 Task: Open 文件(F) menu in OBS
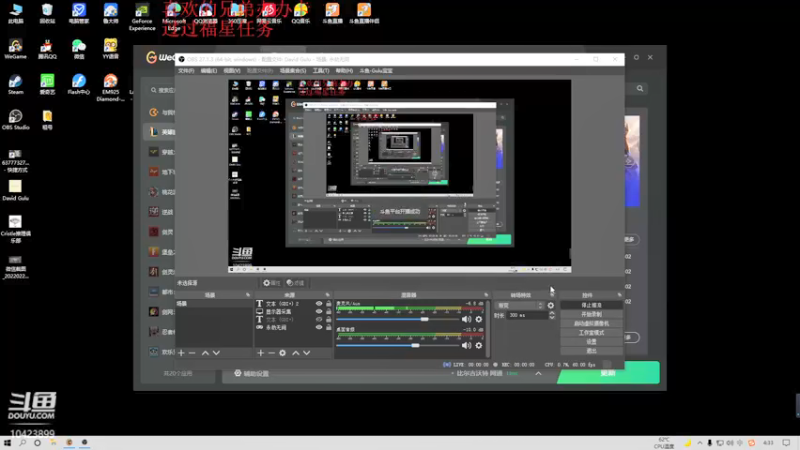(186, 70)
